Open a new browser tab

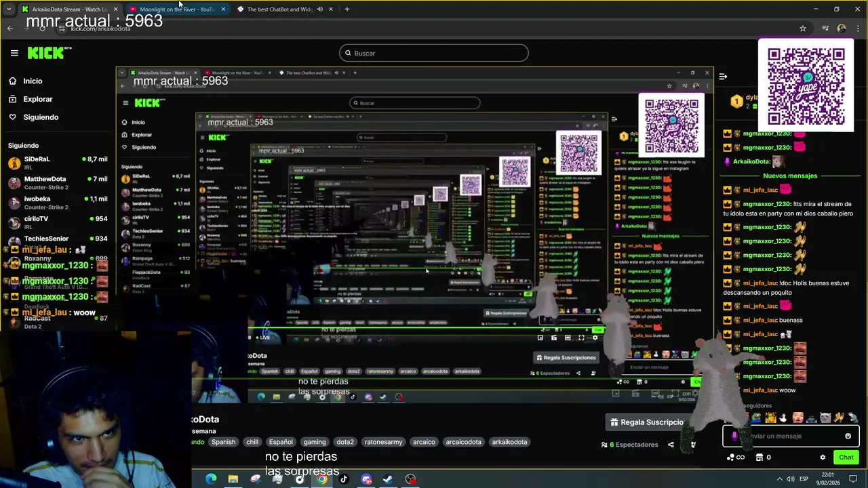coord(347,9)
